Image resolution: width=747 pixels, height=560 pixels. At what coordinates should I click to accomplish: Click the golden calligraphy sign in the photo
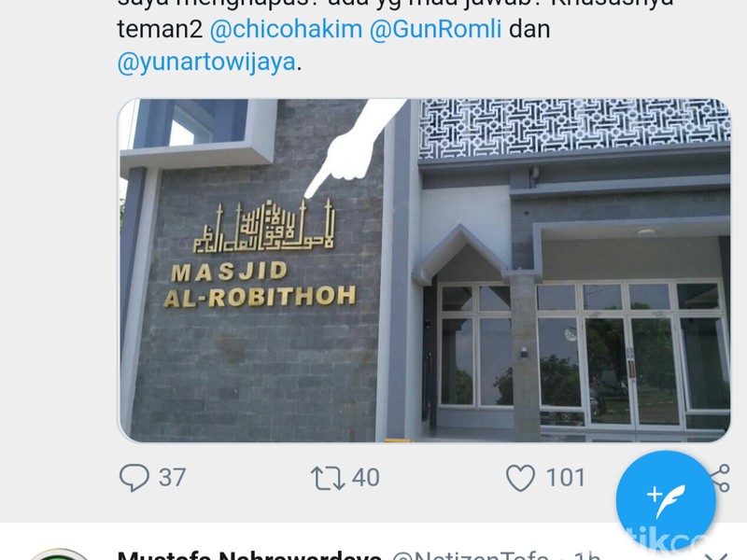coord(263,225)
